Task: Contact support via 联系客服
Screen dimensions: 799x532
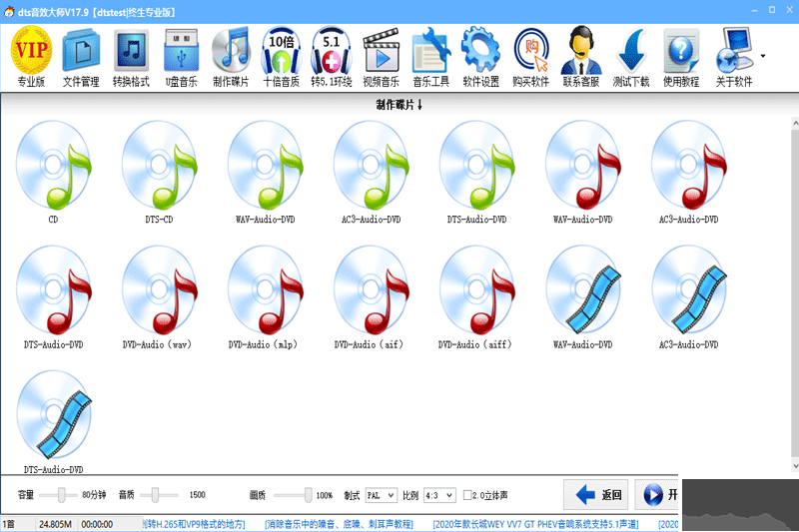Action: [x=580, y=57]
